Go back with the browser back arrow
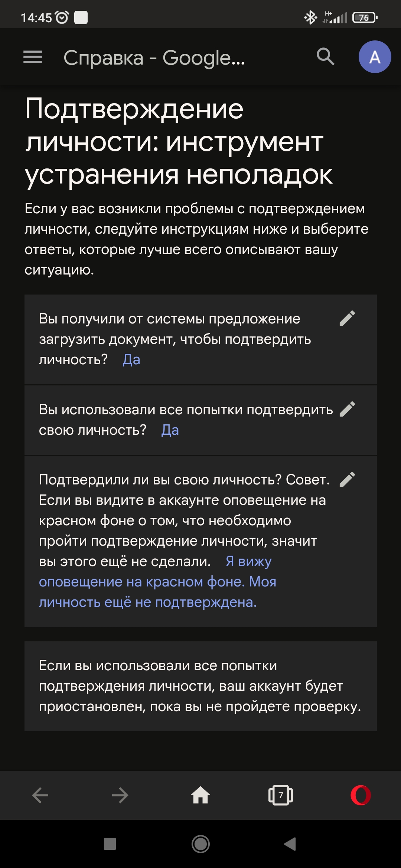401x868 pixels. [40, 795]
